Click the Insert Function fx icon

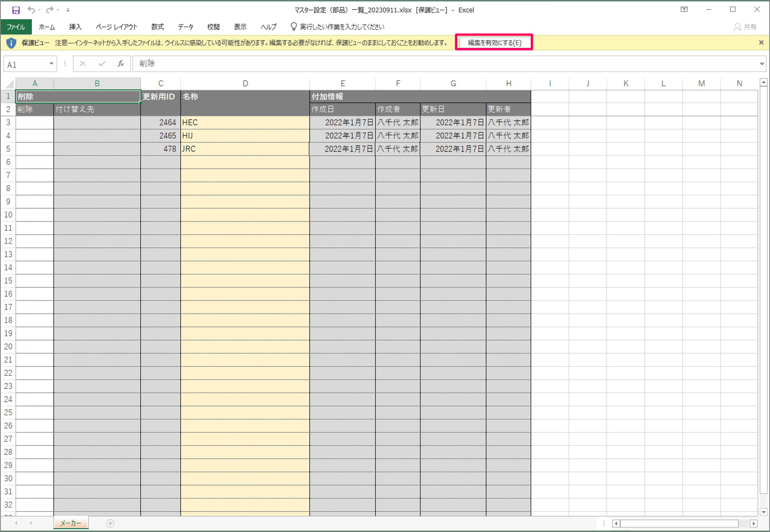(120, 64)
